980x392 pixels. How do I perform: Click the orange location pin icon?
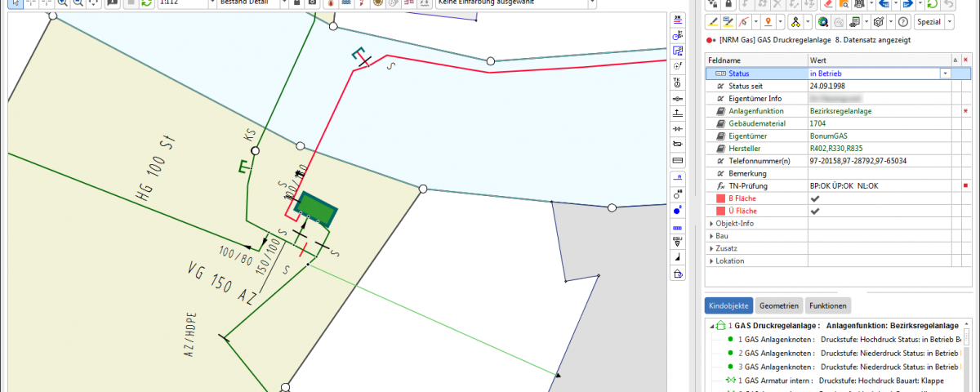coord(768,22)
